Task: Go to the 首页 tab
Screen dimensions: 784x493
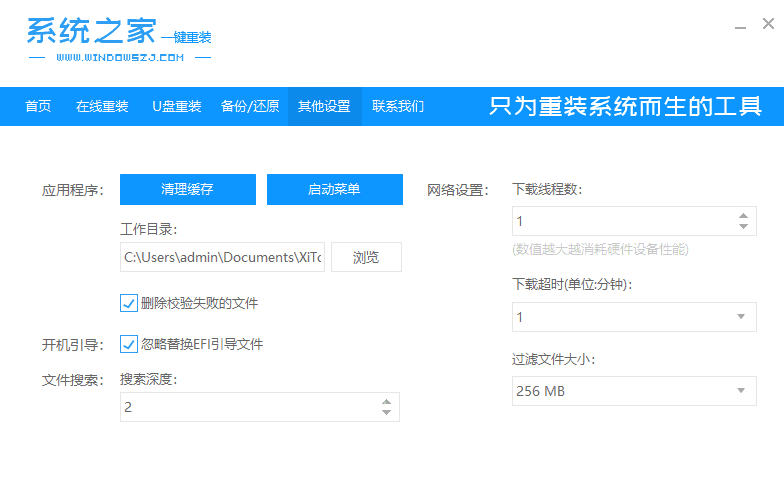Action: click(38, 106)
